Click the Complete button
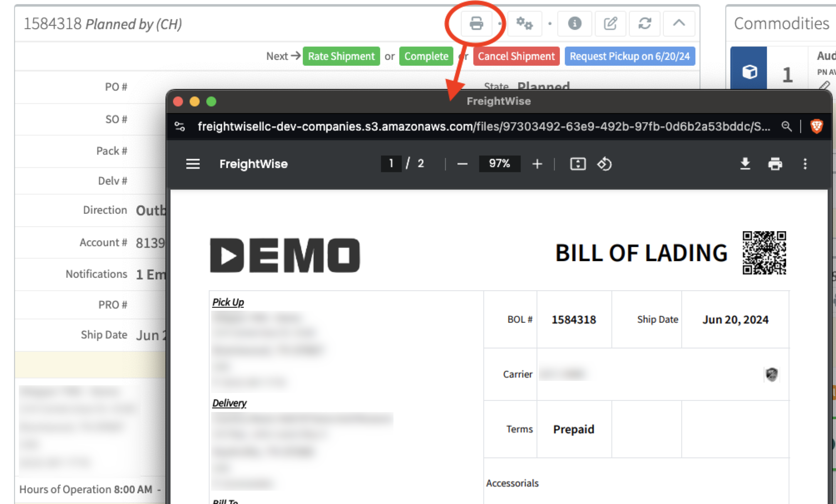This screenshot has height=504, width=836. [x=426, y=56]
